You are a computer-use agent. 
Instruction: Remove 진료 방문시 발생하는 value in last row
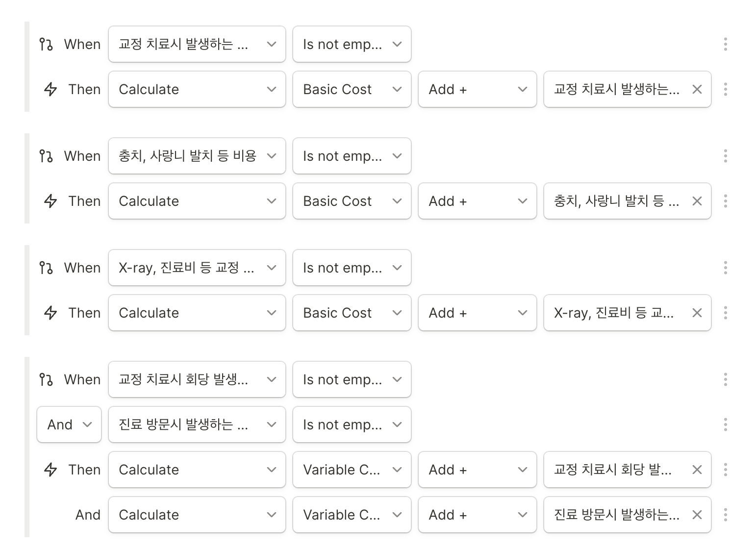point(697,515)
